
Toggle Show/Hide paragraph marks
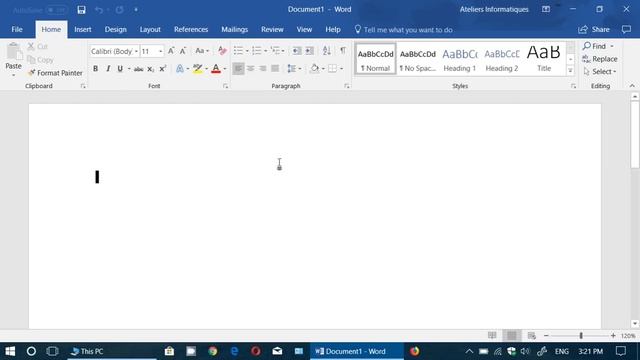click(x=343, y=50)
